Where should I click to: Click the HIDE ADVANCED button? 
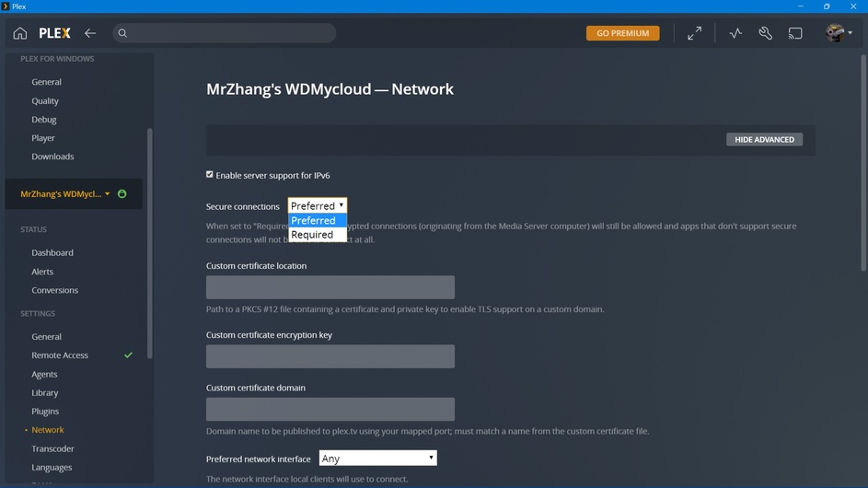765,140
